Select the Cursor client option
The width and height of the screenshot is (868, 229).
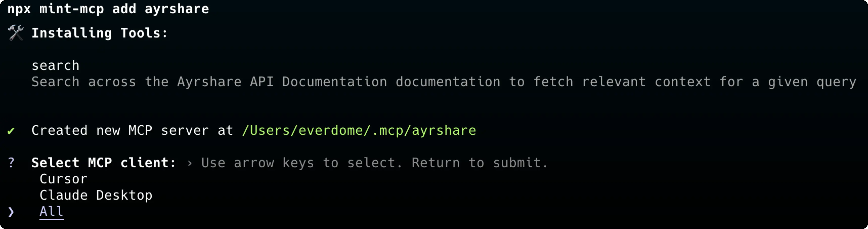pos(63,179)
